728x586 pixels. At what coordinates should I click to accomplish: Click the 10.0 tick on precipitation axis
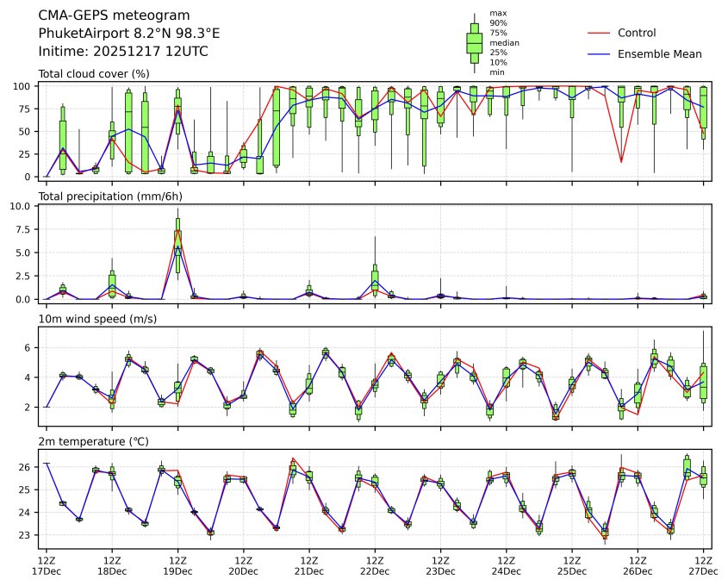[x=24, y=207]
